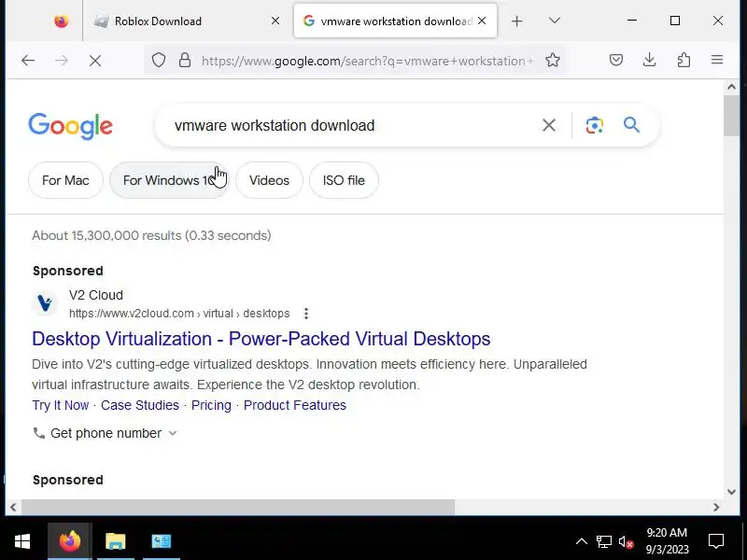Open the Firefox application hamburger menu
747x560 pixels.
point(717,60)
